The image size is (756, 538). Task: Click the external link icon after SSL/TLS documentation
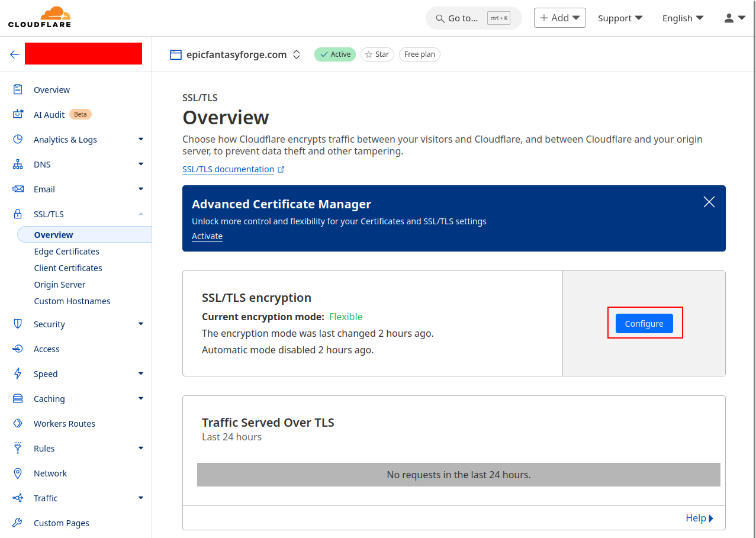pos(281,169)
